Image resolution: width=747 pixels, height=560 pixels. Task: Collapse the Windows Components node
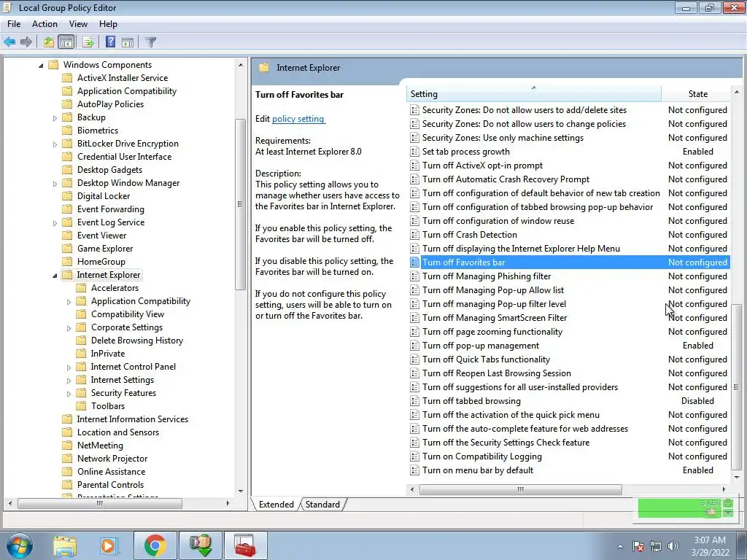point(41,65)
